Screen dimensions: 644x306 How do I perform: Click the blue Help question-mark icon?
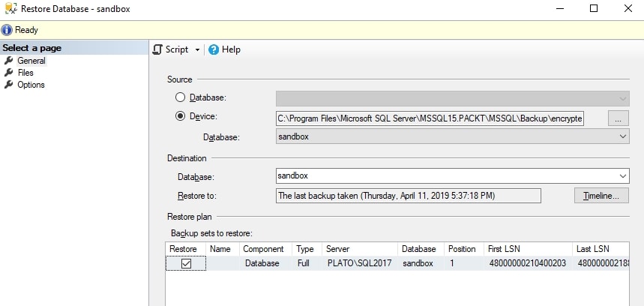(x=214, y=49)
